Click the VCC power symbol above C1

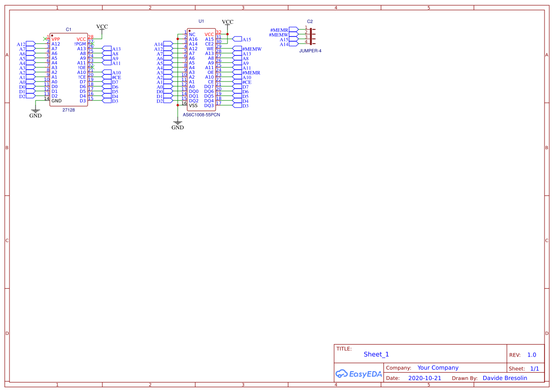[x=102, y=27]
